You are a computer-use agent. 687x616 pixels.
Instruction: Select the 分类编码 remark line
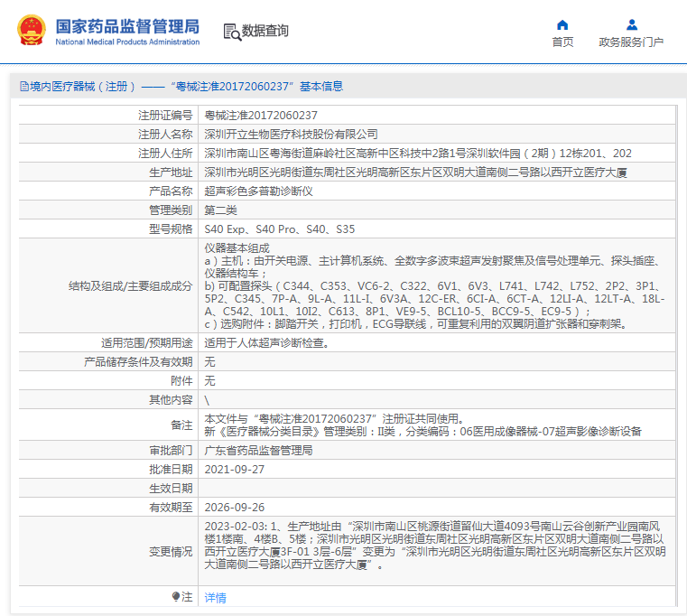click(x=422, y=432)
